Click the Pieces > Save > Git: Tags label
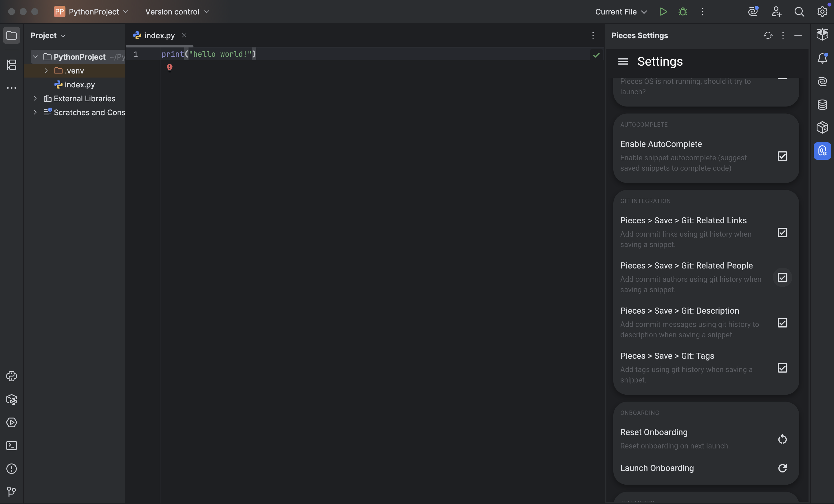 (667, 356)
